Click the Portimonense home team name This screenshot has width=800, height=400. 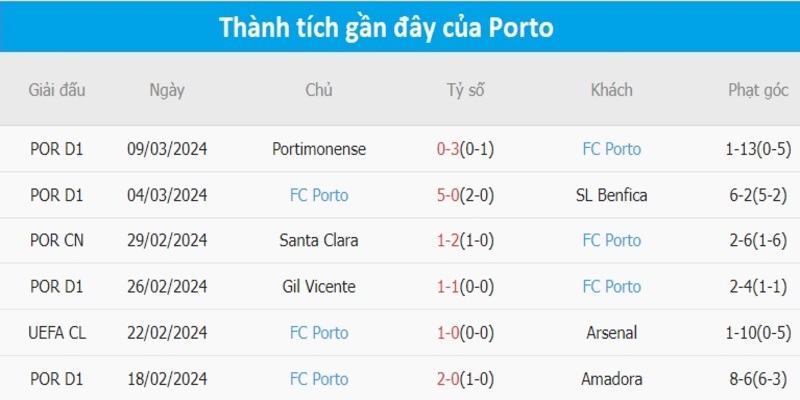(x=319, y=149)
